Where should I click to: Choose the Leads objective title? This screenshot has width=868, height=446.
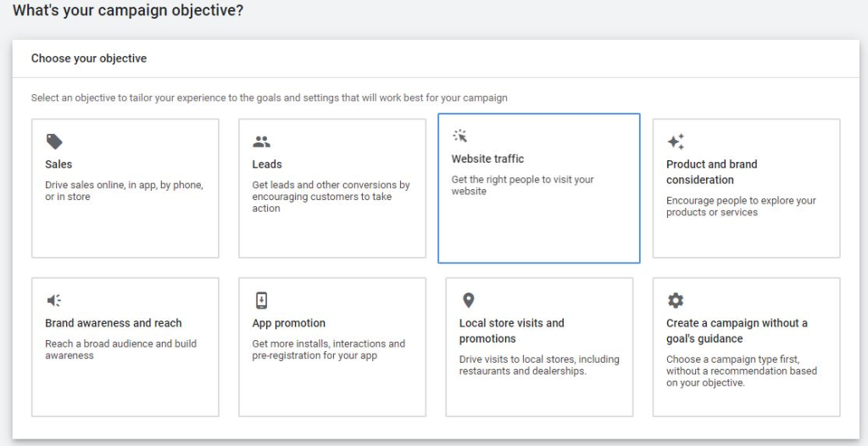(267, 164)
